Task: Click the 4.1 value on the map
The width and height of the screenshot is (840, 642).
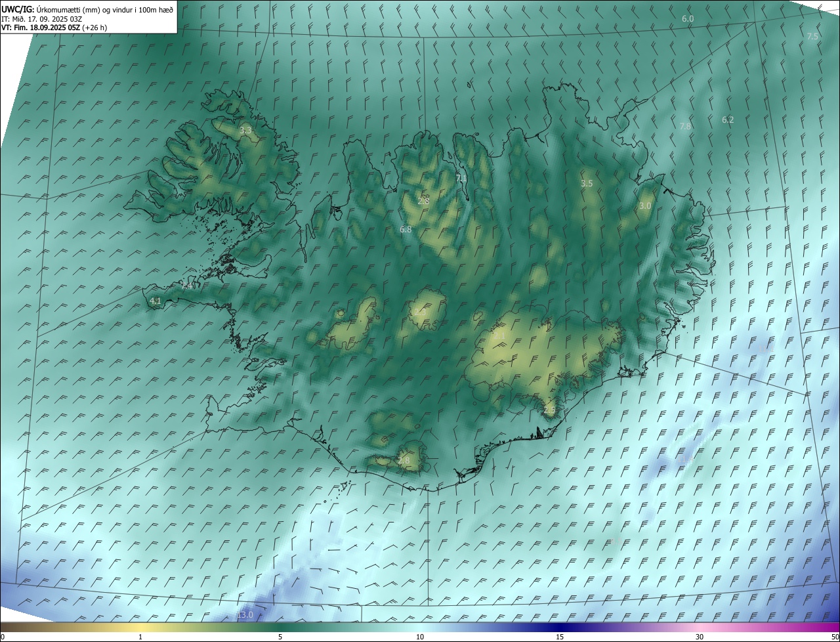Action: 156,301
